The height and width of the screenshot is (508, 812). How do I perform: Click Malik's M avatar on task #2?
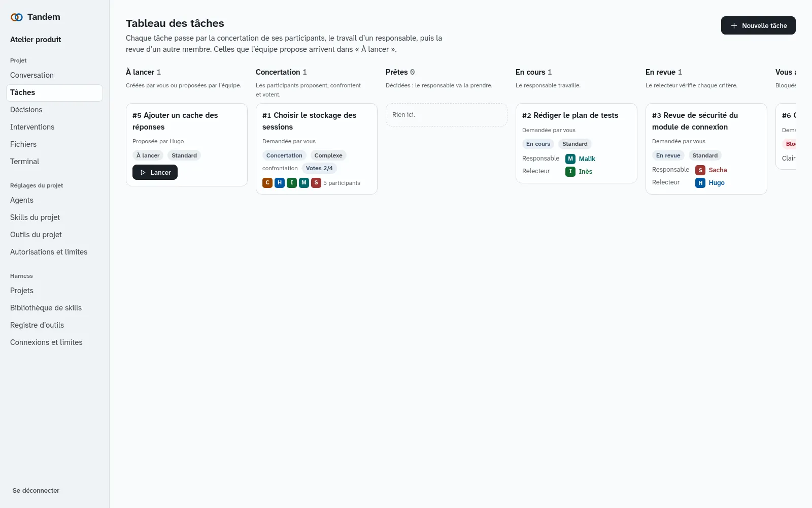[570, 158]
